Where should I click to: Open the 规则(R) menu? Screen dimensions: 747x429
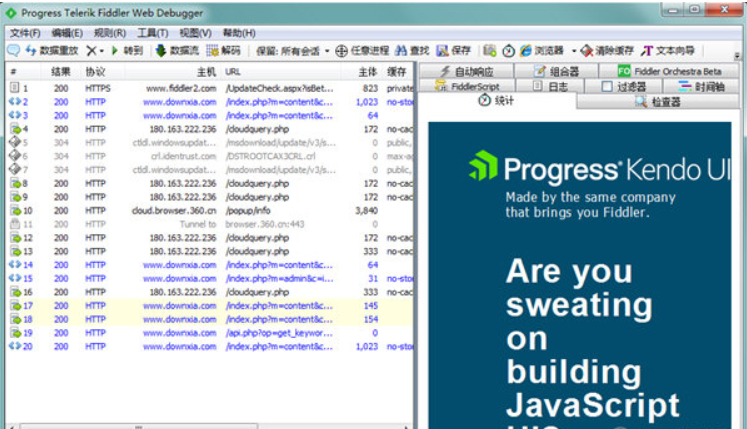click(110, 33)
